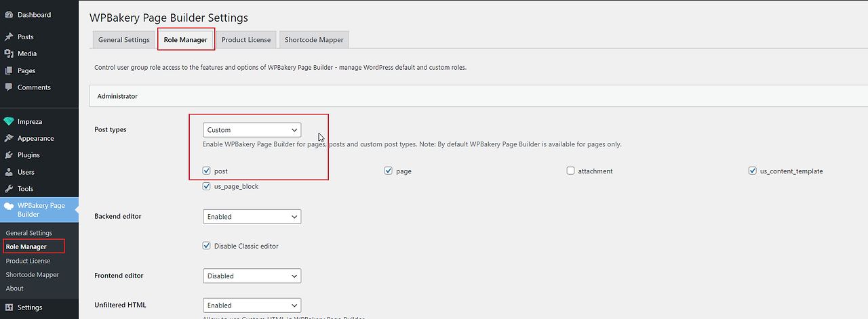868x319 pixels.
Task: Click Product License submenu link
Action: (28, 261)
